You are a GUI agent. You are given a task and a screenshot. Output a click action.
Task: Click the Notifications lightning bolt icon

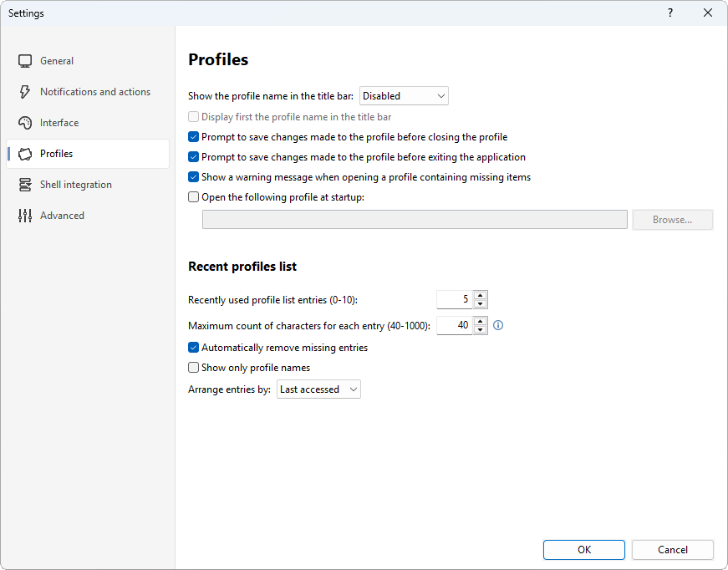pos(25,92)
